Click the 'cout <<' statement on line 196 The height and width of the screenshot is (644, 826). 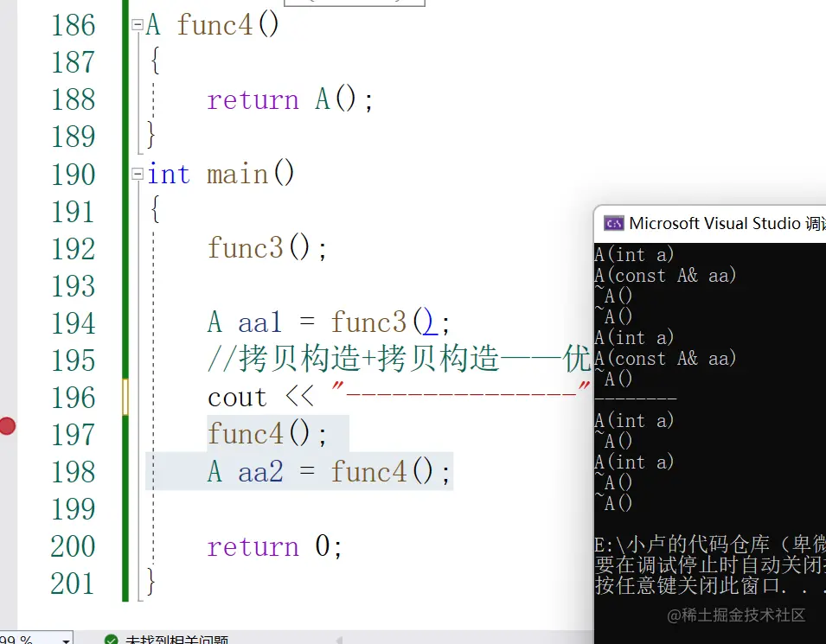[x=260, y=397]
